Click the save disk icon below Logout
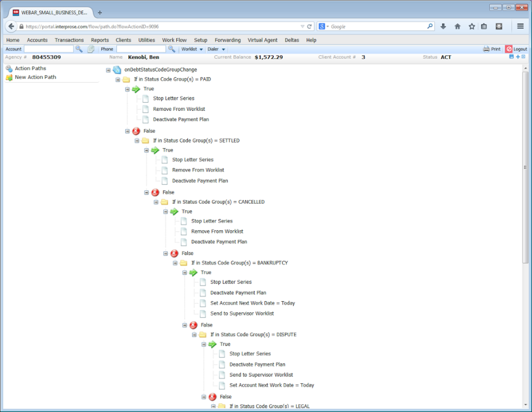The width and height of the screenshot is (532, 412). [511, 57]
